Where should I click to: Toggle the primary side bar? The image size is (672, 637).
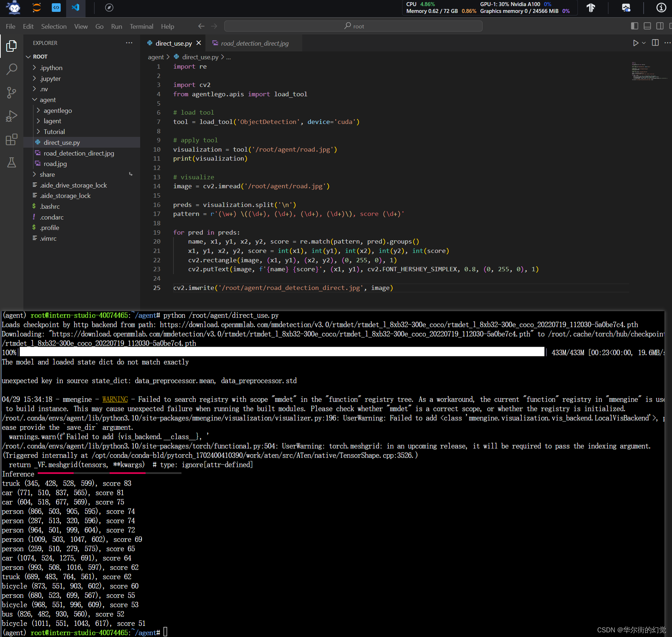(x=635, y=26)
